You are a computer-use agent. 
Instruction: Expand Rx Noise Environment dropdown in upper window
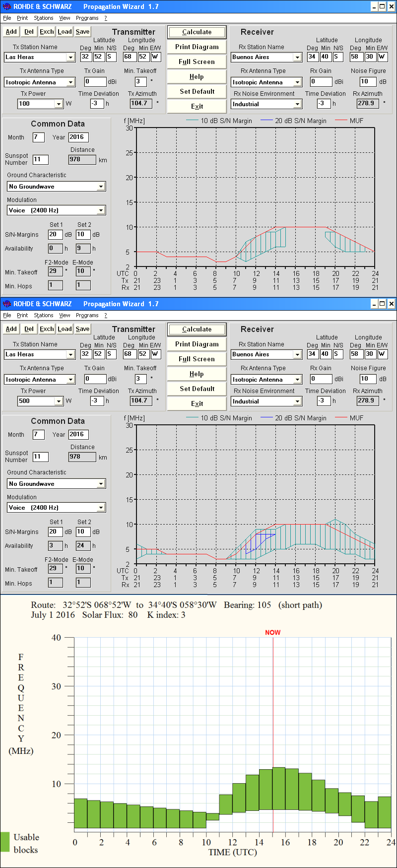click(x=297, y=104)
